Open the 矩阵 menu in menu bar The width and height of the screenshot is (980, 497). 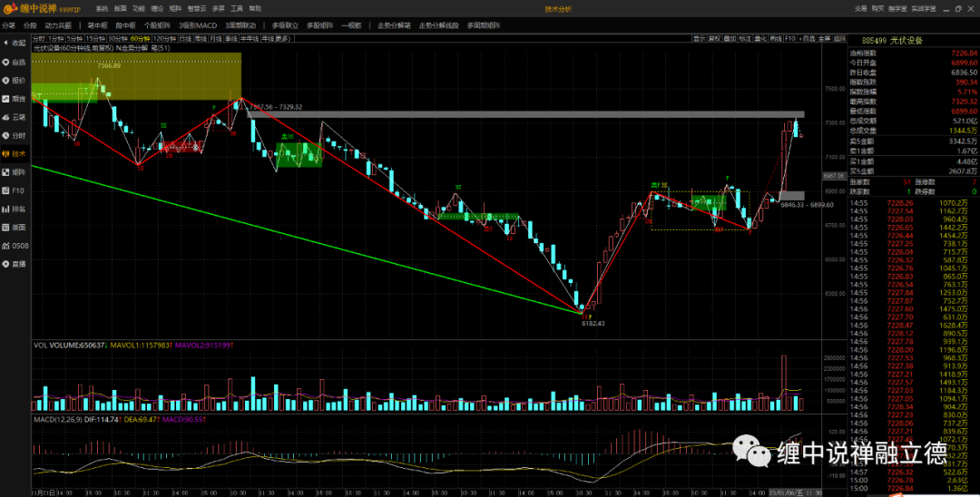pos(175,9)
